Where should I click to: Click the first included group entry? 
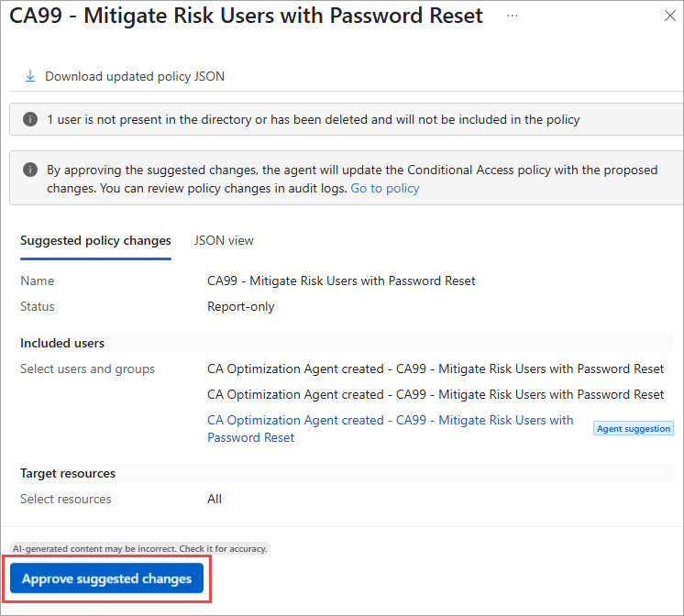point(436,368)
